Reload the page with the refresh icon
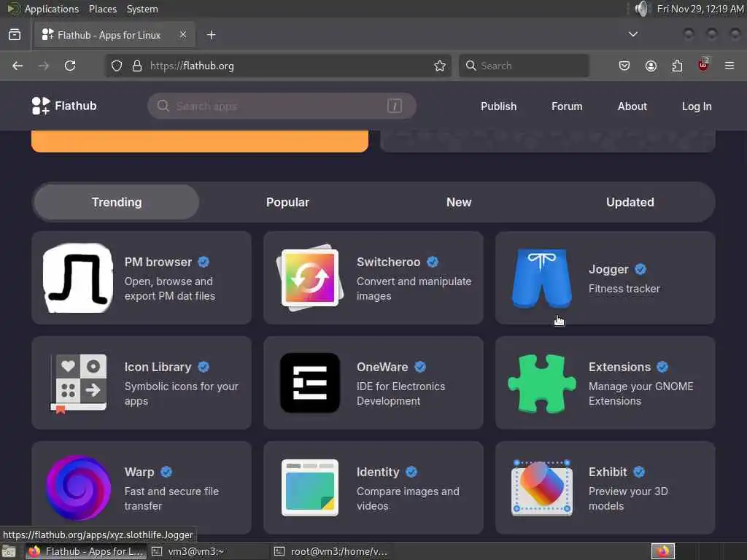The width and height of the screenshot is (747, 560). point(70,66)
